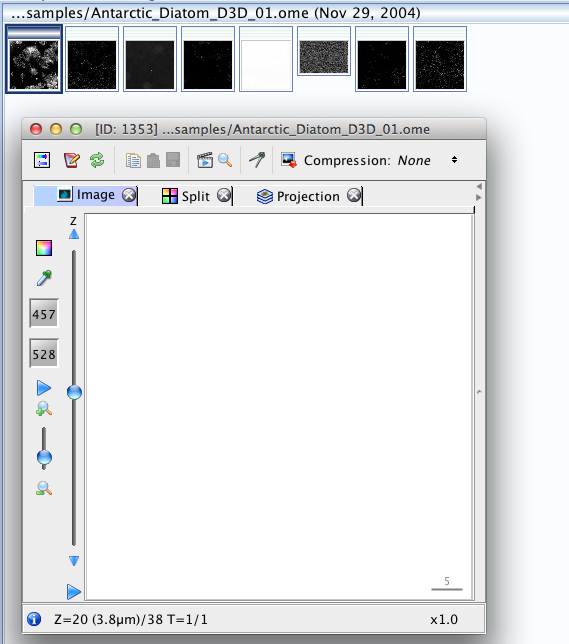
Task: Switch to the Split tab
Action: point(196,196)
